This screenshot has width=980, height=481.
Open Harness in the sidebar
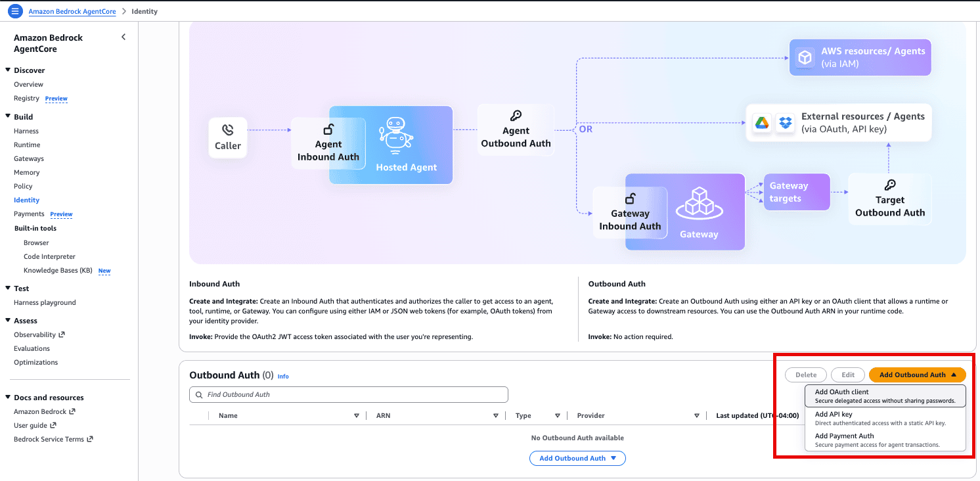(26, 131)
